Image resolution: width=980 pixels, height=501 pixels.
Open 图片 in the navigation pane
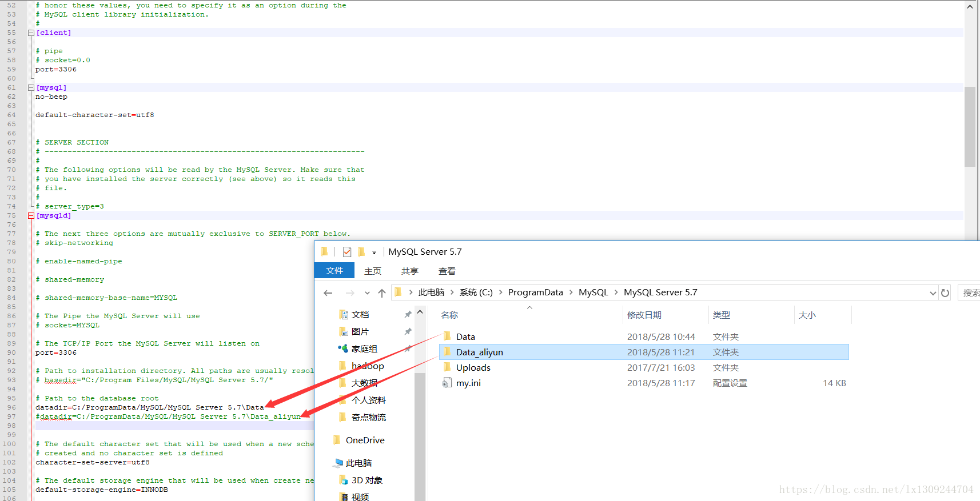(x=360, y=332)
